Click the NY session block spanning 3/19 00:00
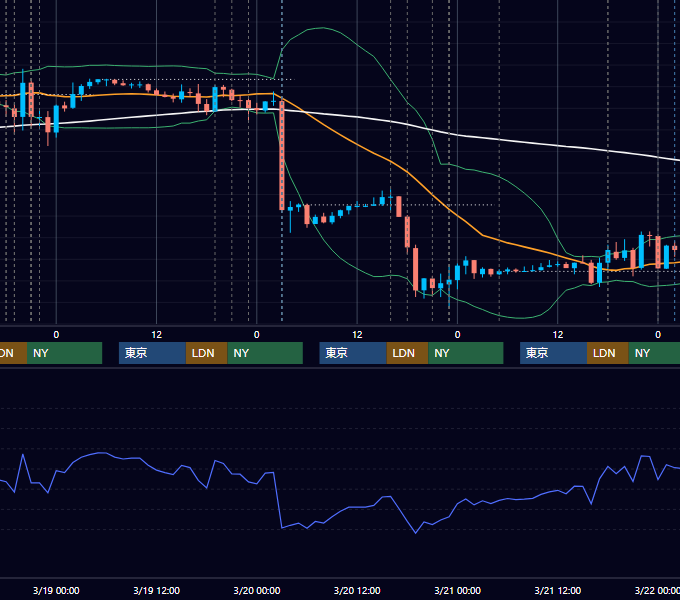The height and width of the screenshot is (600, 680). point(65,353)
